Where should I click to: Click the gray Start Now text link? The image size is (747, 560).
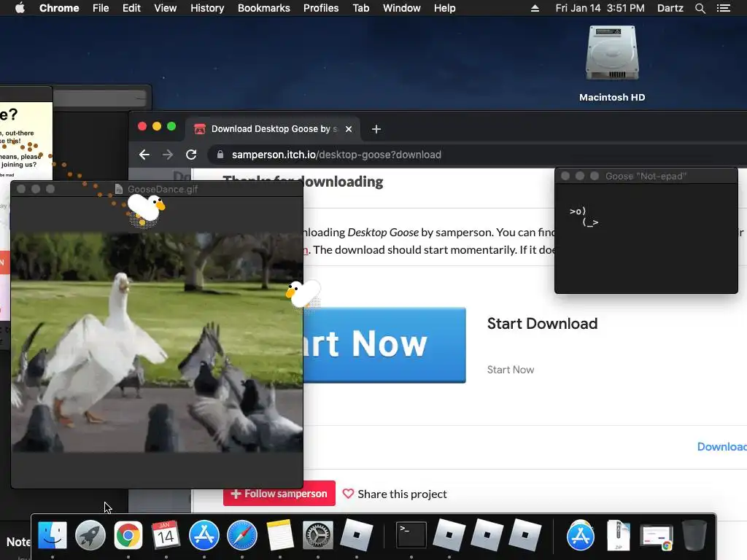pos(510,370)
